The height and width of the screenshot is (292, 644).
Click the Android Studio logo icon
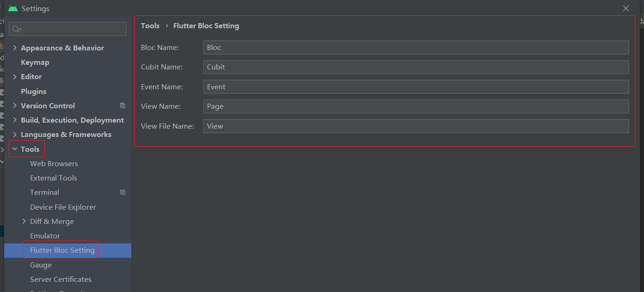tap(13, 8)
